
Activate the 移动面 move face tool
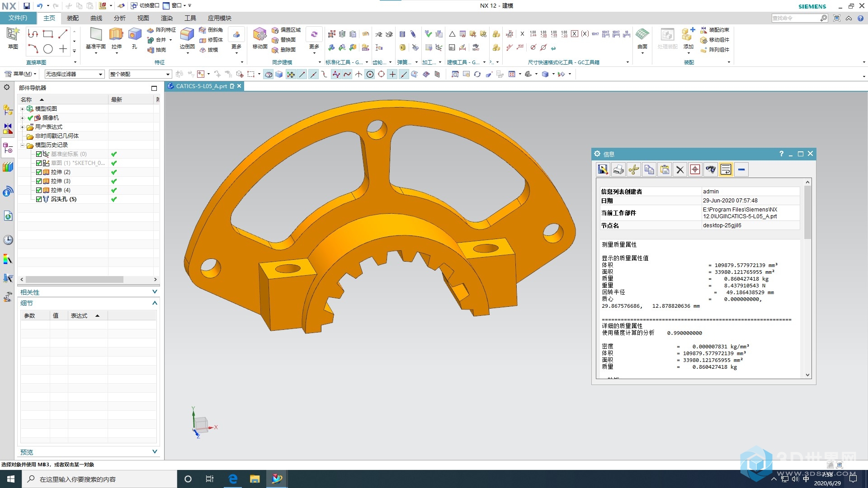pyautogui.click(x=260, y=38)
